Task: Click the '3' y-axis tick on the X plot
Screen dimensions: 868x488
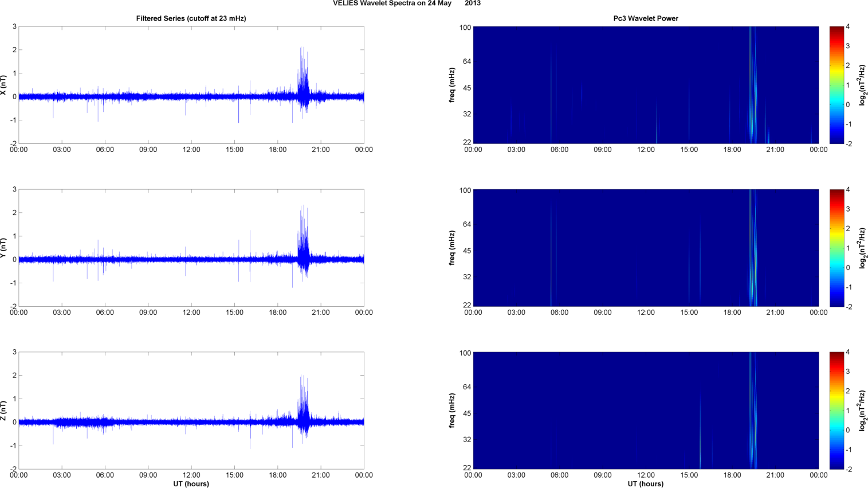Action: [x=14, y=27]
